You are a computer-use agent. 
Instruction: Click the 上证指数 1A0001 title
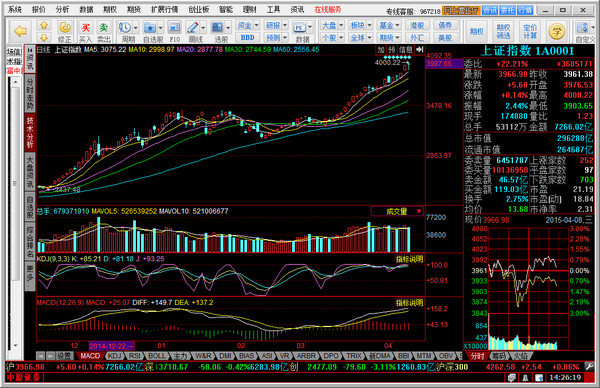click(x=527, y=51)
